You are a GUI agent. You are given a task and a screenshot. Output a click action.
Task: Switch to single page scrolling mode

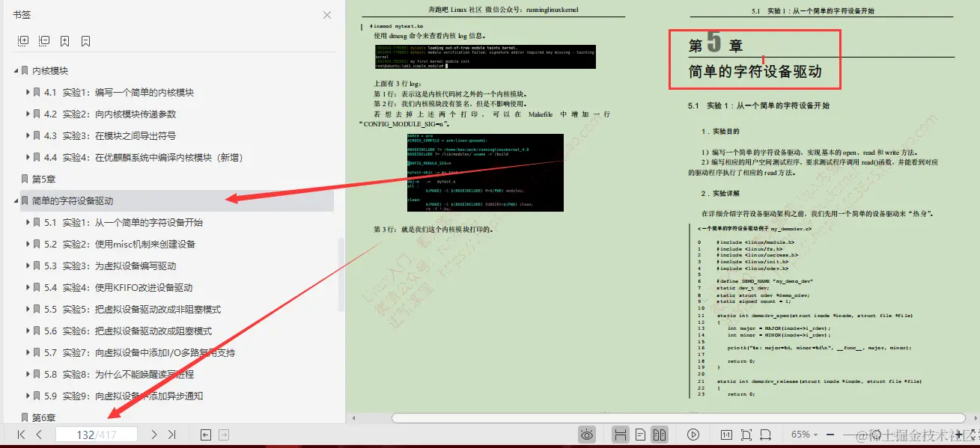[x=640, y=434]
